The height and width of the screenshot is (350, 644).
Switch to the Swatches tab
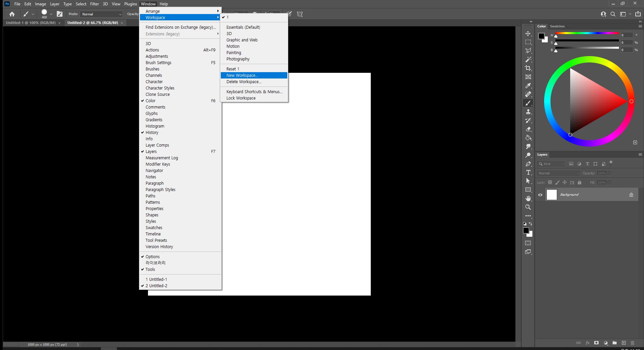pos(557,26)
